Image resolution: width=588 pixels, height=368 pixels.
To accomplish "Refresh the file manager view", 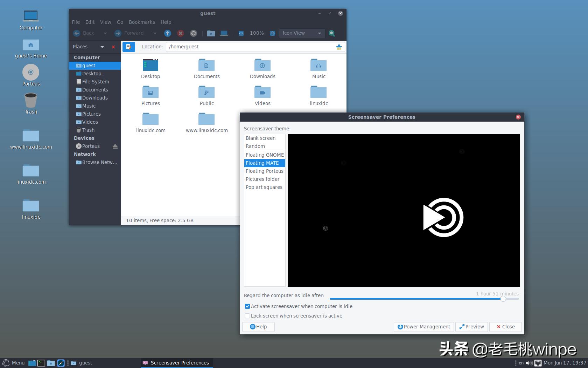I will (x=193, y=33).
